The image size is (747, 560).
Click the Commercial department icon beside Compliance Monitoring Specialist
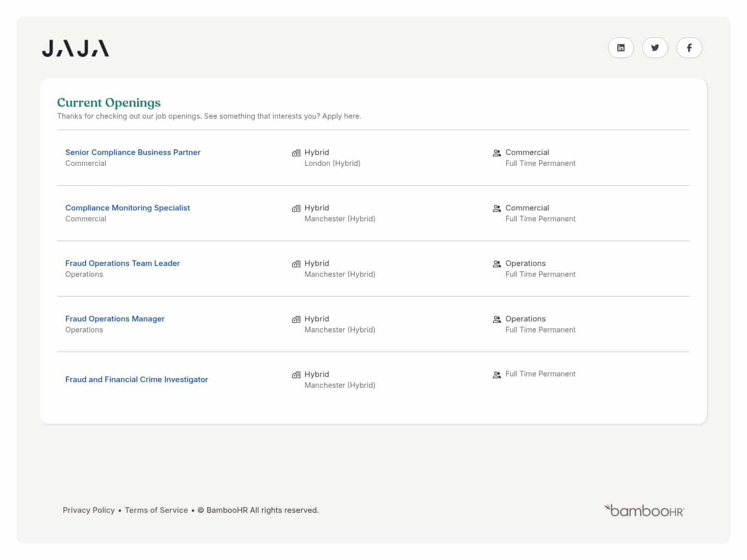[x=497, y=208]
